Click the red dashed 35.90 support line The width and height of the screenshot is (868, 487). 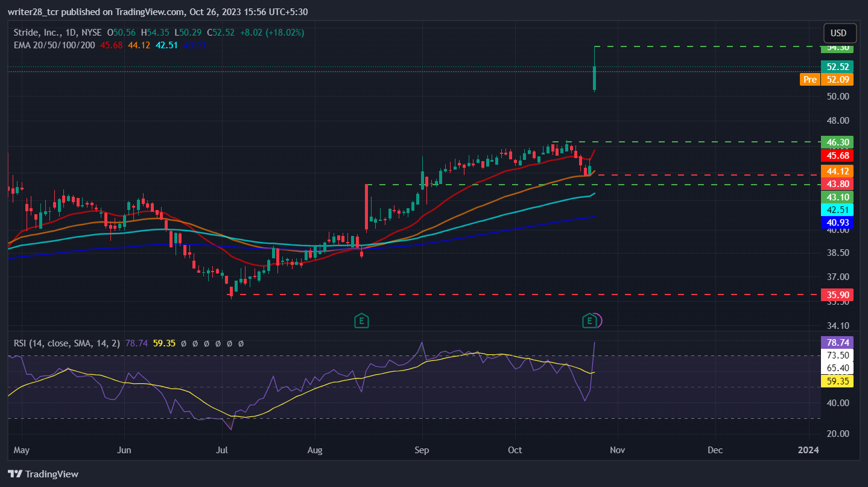[525, 294]
